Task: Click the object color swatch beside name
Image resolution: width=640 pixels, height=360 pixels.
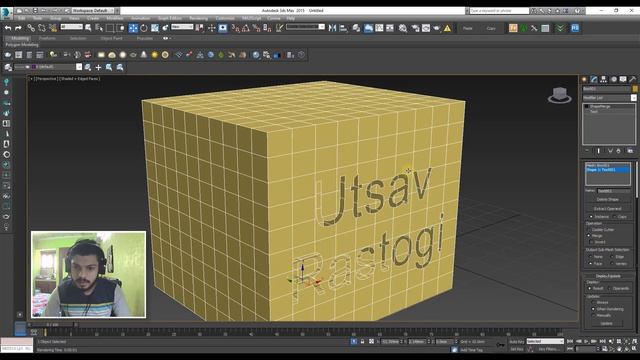Action: pyautogui.click(x=635, y=89)
